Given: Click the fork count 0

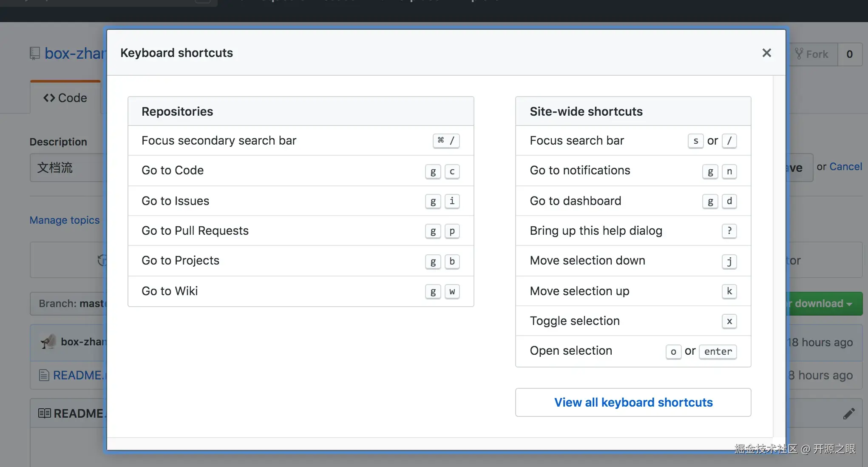Looking at the screenshot, I should [x=849, y=54].
